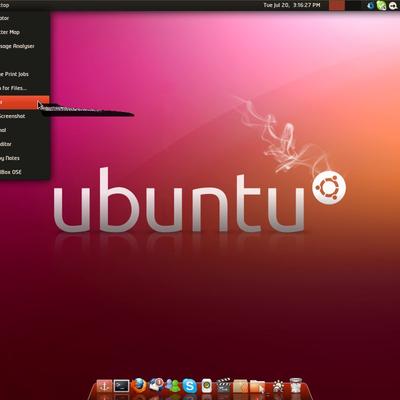Click the highlighted orange menu entry

click(x=25, y=102)
